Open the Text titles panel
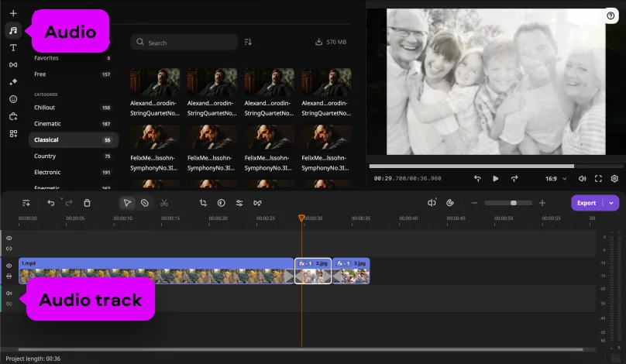This screenshot has width=626, height=364. pos(13,48)
